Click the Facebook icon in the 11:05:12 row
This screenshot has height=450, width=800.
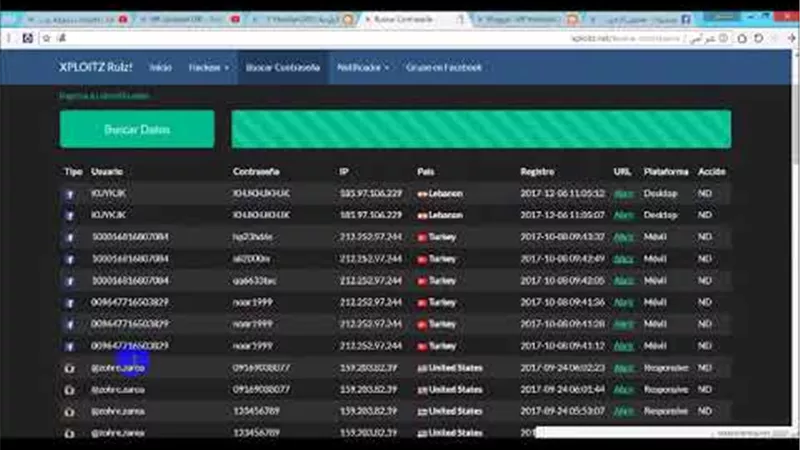pyautogui.click(x=70, y=194)
